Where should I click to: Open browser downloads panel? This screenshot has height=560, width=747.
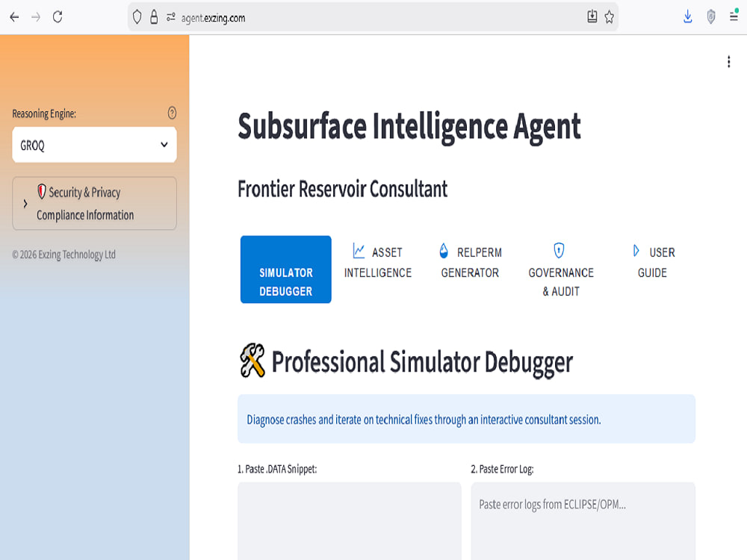click(687, 17)
